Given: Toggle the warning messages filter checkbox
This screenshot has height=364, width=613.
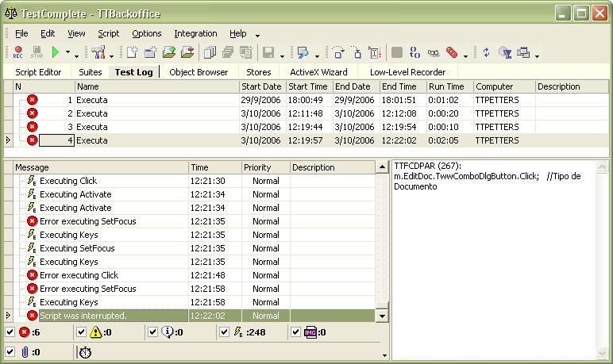Looking at the screenshot, I should click(x=81, y=332).
